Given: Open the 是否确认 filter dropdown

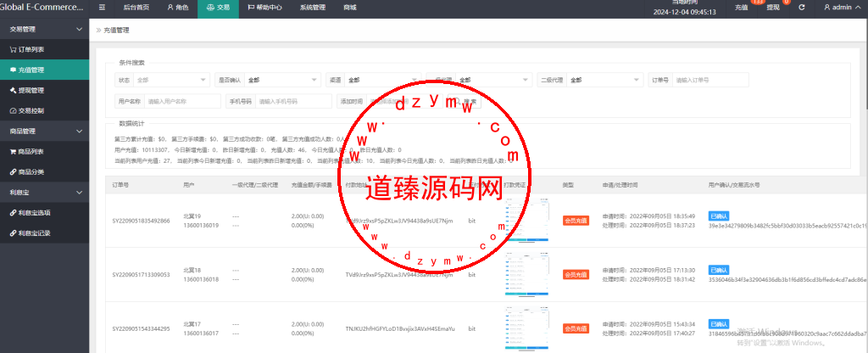Looking at the screenshot, I should (x=282, y=80).
